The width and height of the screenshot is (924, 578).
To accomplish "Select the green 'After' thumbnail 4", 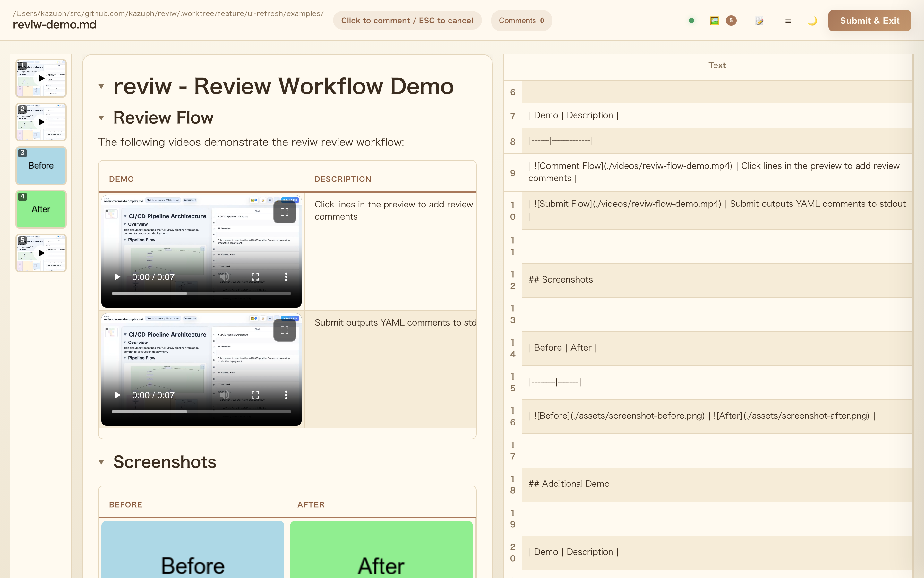I will click(41, 209).
